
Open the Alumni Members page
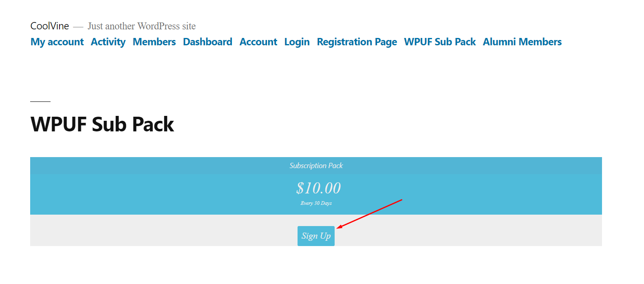point(522,42)
